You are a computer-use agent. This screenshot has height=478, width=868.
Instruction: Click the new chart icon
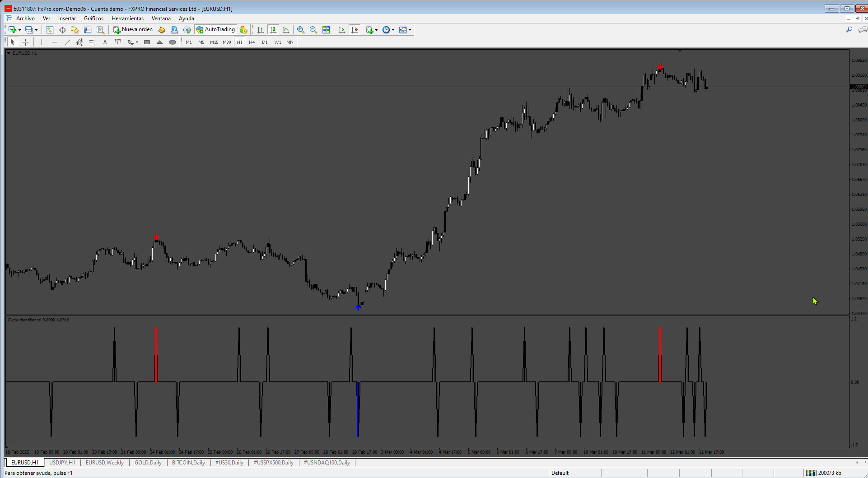(x=12, y=30)
